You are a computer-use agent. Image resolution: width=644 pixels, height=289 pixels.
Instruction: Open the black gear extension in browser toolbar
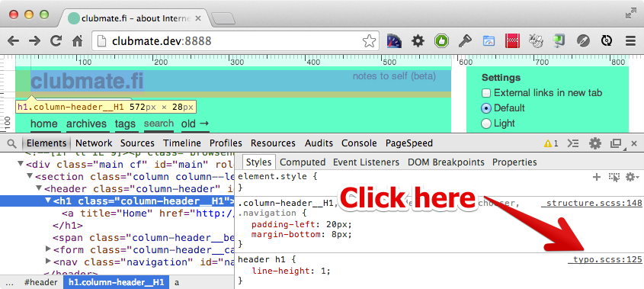pos(418,40)
